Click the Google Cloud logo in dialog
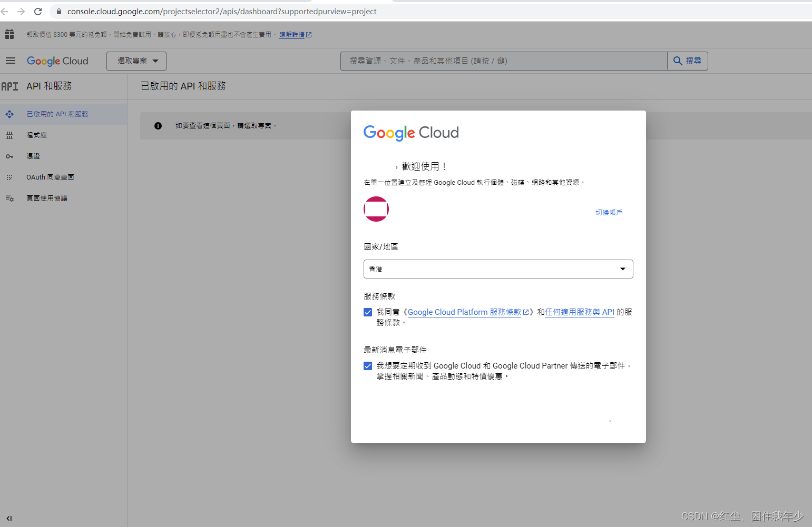This screenshot has width=812, height=527. tap(411, 133)
